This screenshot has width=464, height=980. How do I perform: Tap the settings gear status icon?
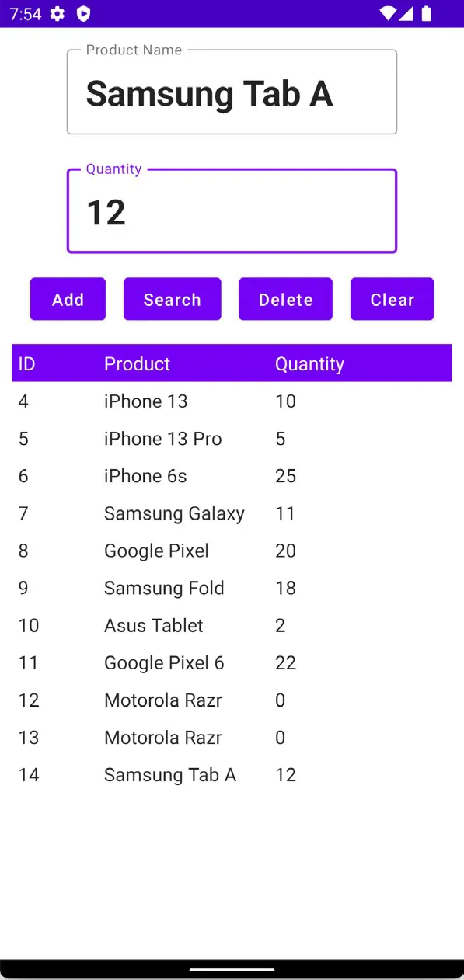[x=58, y=13]
